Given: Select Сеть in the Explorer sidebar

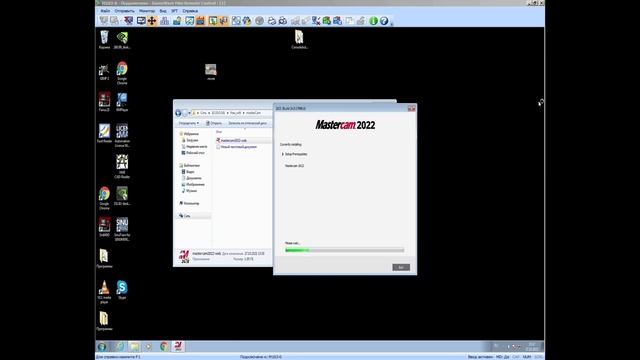Looking at the screenshot, I should coord(187,216).
